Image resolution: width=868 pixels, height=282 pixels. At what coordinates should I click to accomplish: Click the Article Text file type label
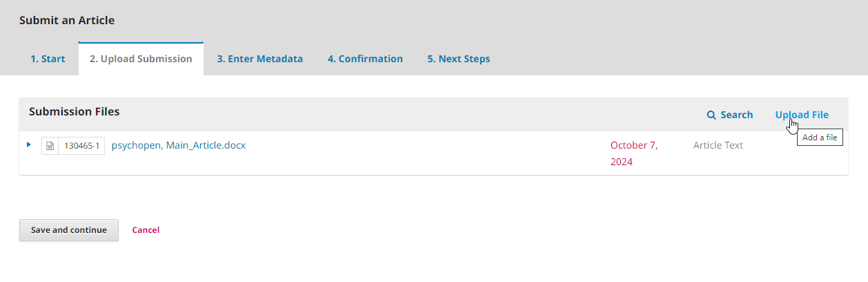pyautogui.click(x=718, y=145)
